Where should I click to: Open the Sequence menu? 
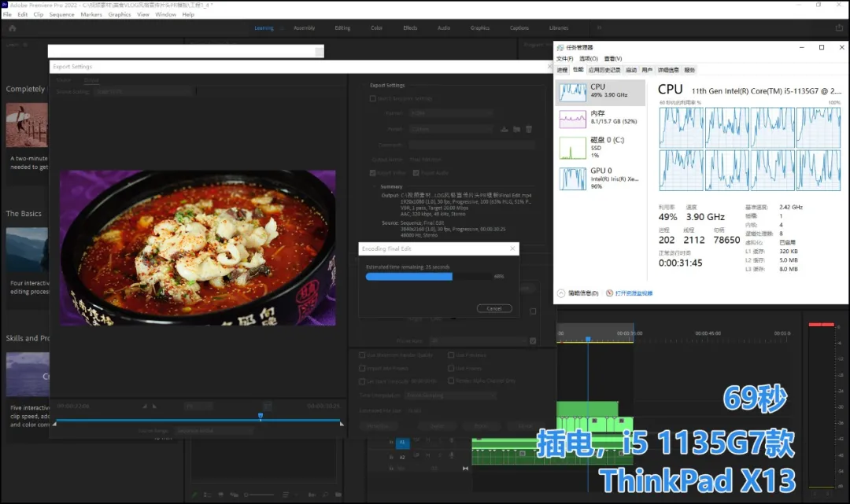[x=62, y=15]
